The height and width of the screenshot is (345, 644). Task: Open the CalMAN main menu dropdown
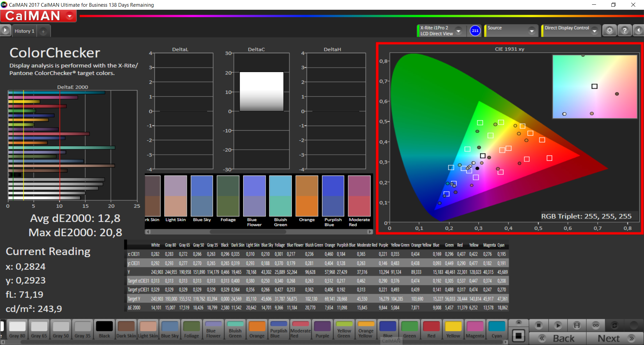click(70, 16)
